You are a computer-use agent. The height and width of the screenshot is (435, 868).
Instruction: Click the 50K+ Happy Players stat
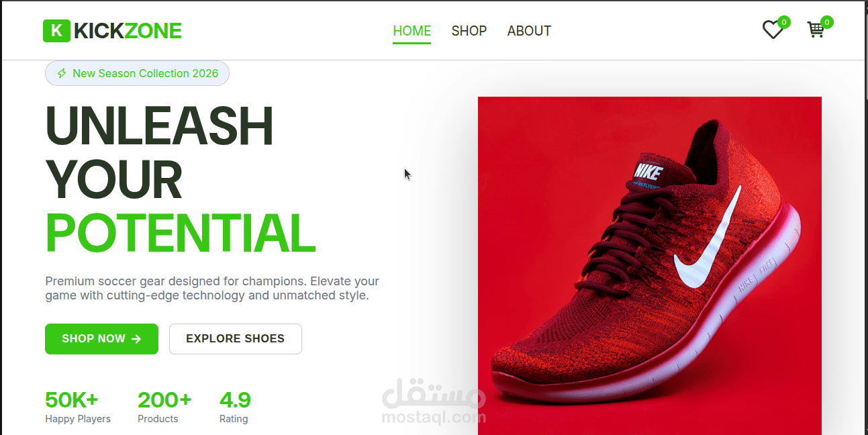pyautogui.click(x=78, y=407)
